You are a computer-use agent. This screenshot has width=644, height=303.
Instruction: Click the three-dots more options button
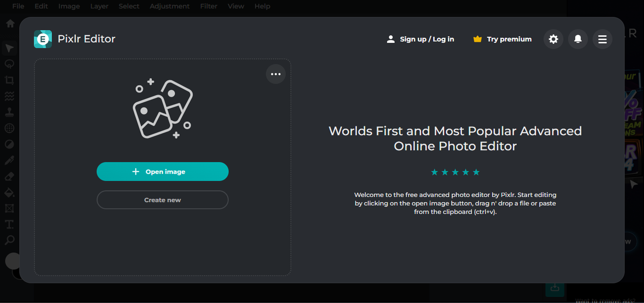coord(276,74)
